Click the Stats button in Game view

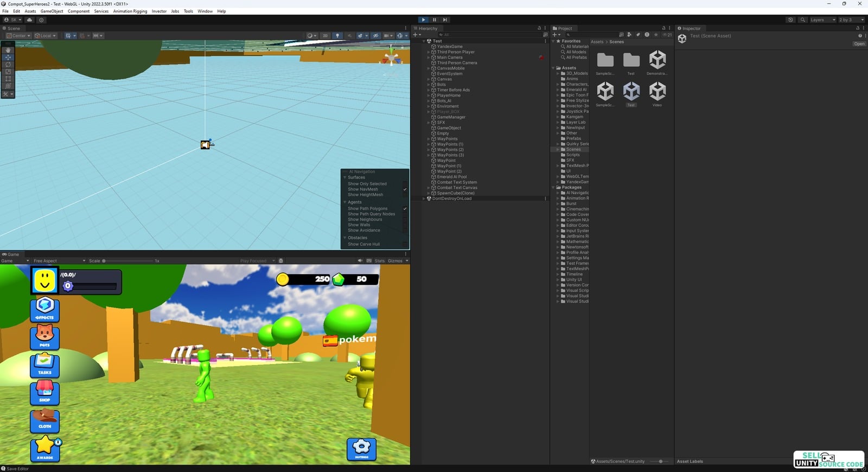point(379,261)
